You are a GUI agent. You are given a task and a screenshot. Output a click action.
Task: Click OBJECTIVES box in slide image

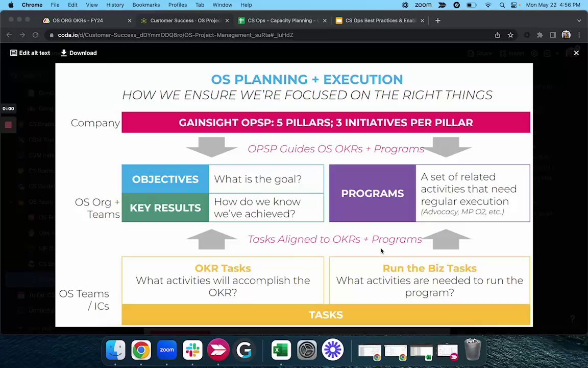[x=165, y=179]
